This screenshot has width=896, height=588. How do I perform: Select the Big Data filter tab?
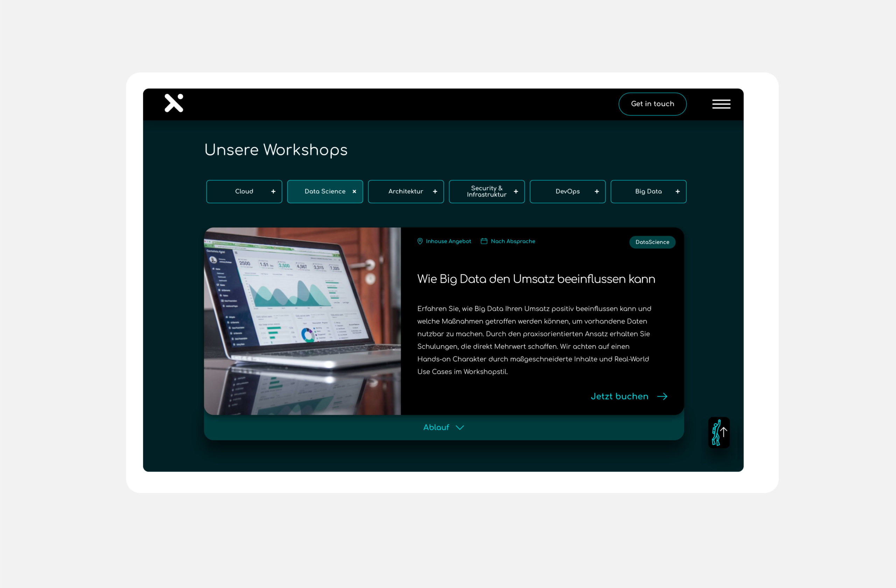(648, 191)
